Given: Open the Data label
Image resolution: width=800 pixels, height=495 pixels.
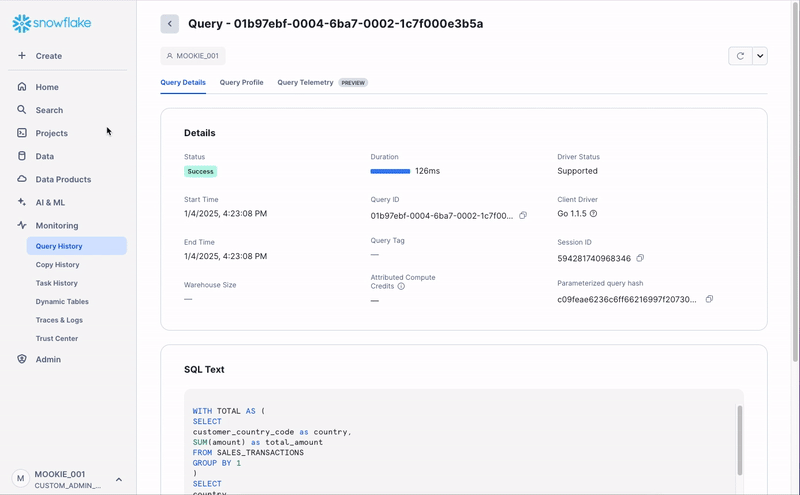Looking at the screenshot, I should (44, 156).
